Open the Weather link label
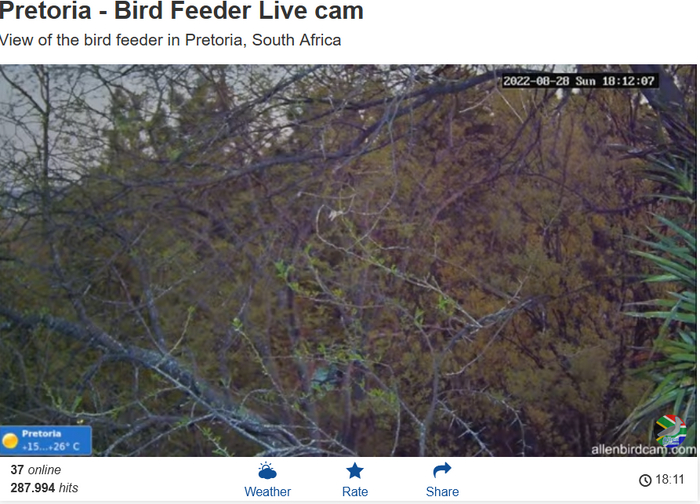 click(x=267, y=492)
